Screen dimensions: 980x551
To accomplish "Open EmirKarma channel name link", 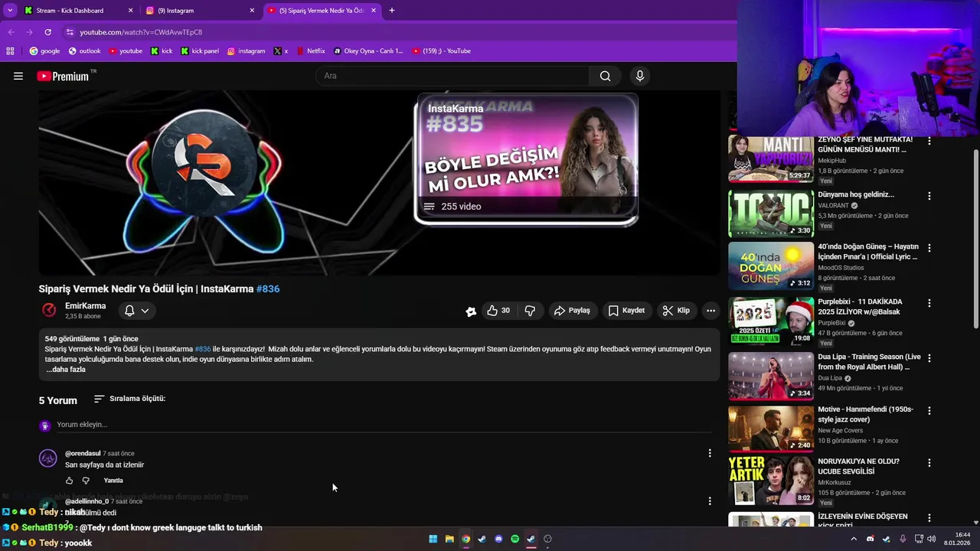I will [85, 306].
